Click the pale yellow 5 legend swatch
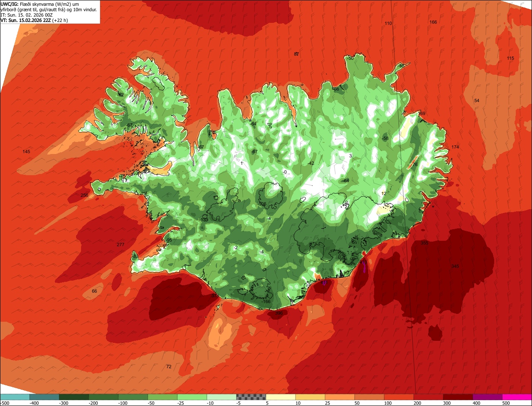Viewport: 532px width, 406px height. (x=281, y=397)
